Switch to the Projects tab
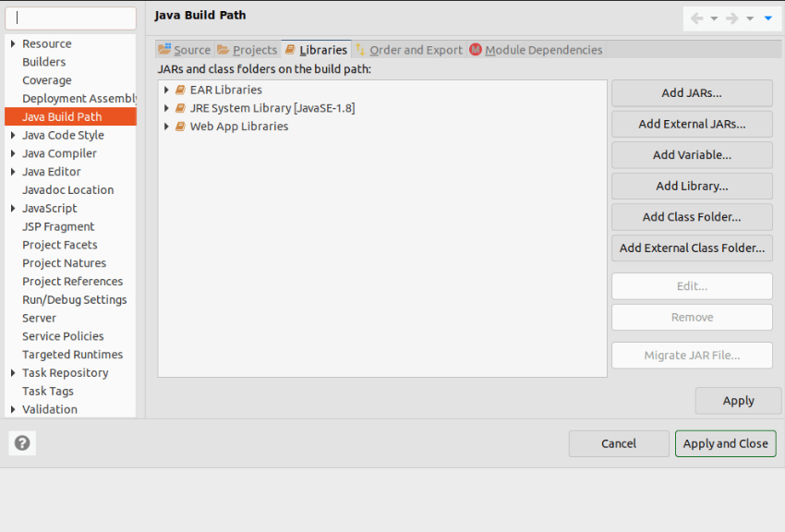Image resolution: width=785 pixels, height=532 pixels. point(248,50)
